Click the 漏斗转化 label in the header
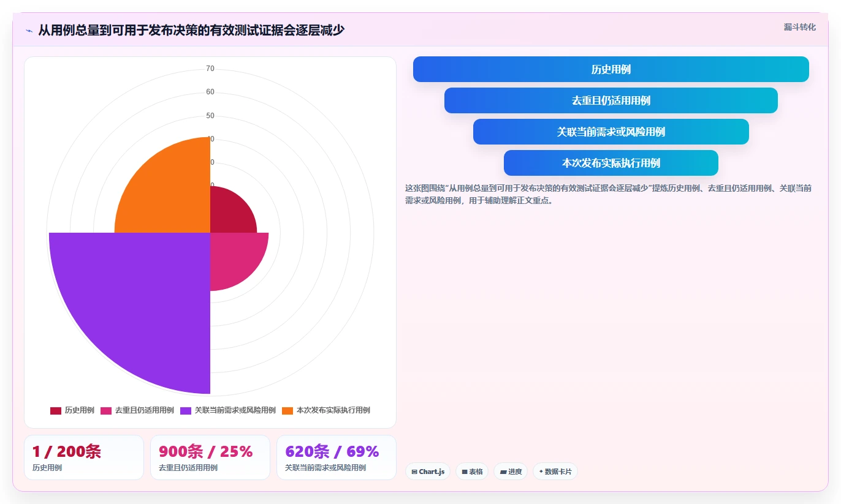 coord(799,27)
